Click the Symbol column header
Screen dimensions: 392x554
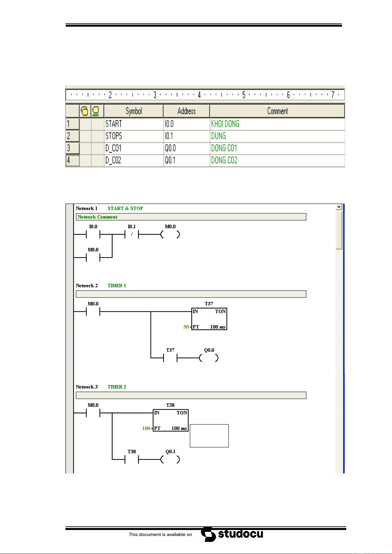pos(134,111)
